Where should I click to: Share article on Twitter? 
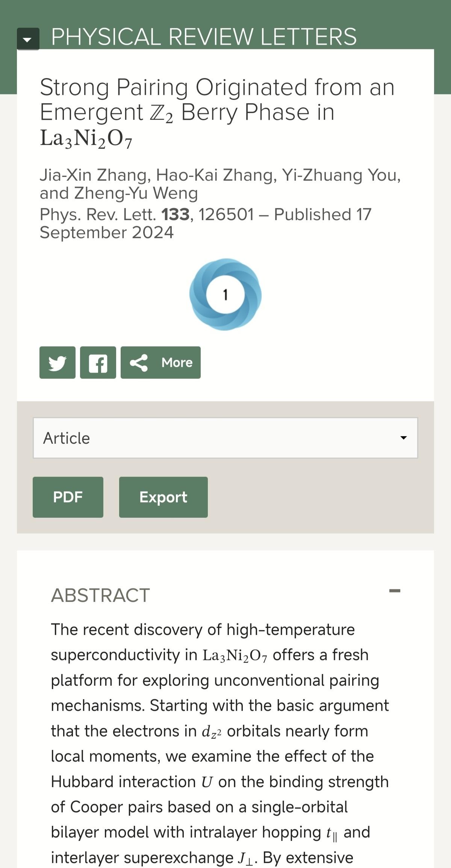[x=58, y=363]
